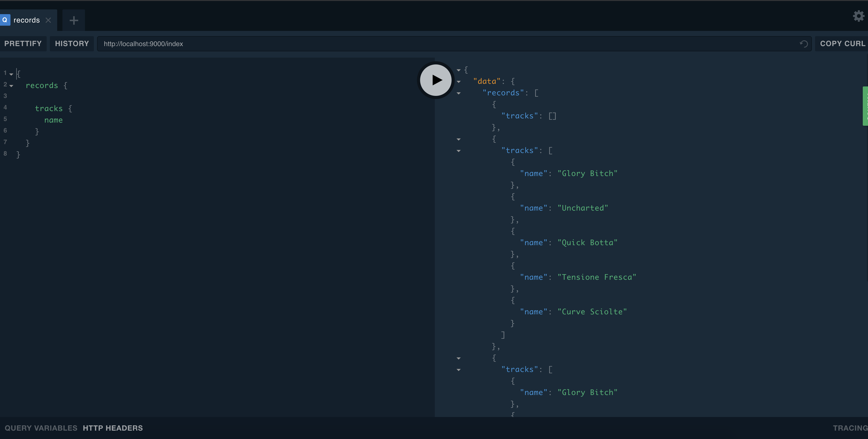The width and height of the screenshot is (868, 439).
Task: Click the Q icon on records tab
Action: pos(5,20)
